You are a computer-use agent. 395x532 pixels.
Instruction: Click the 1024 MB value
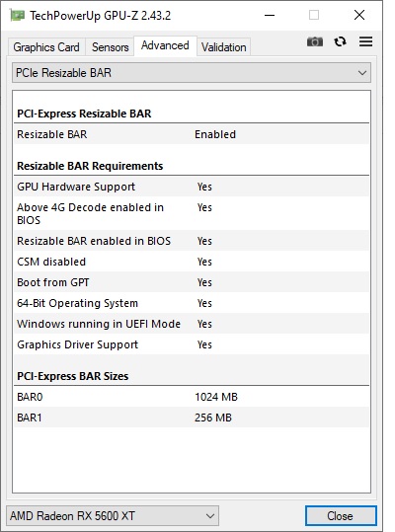coord(216,397)
